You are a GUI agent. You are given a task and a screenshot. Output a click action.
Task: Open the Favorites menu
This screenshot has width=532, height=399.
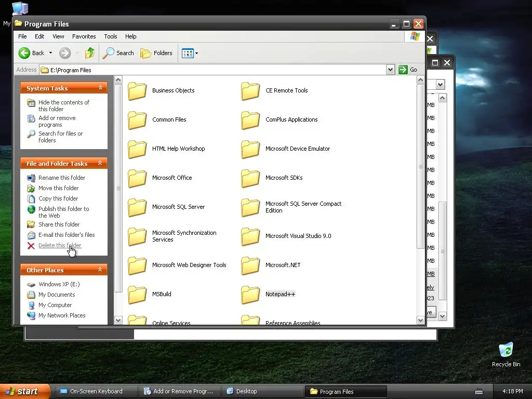[84, 36]
